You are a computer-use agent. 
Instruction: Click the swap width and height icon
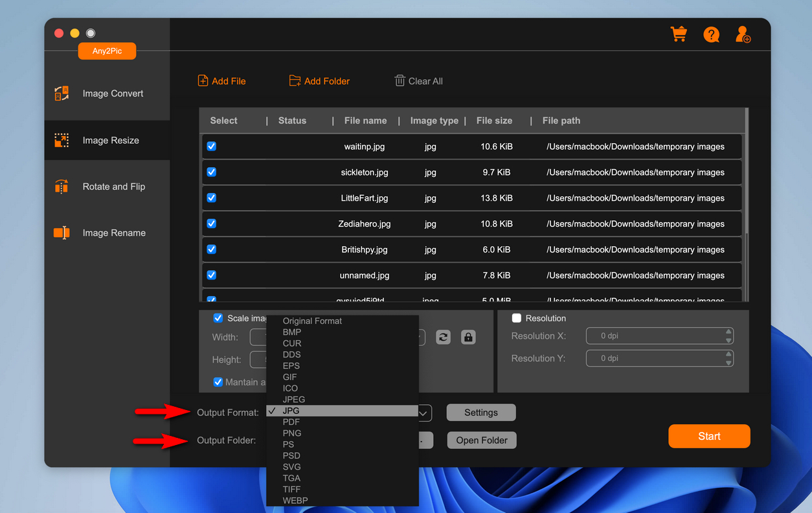click(443, 337)
